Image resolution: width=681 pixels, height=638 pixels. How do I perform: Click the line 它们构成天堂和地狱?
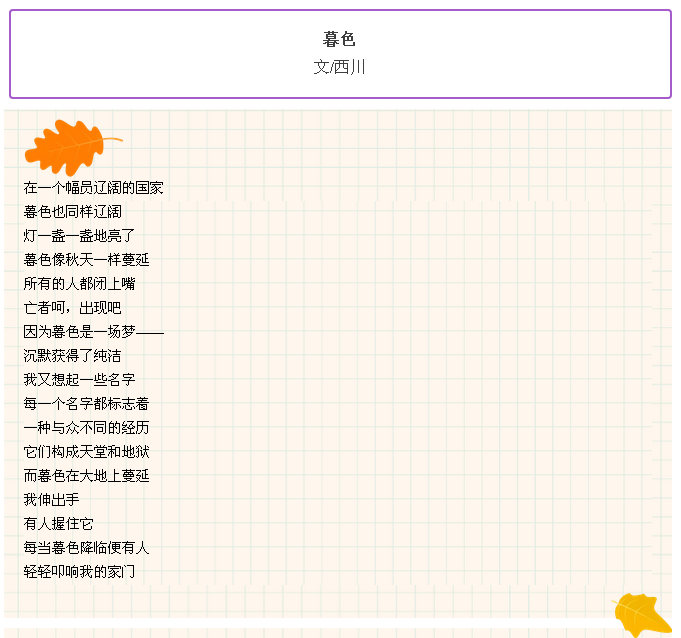[86, 452]
